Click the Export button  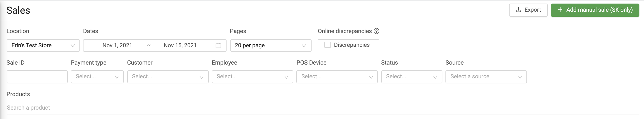coord(528,10)
